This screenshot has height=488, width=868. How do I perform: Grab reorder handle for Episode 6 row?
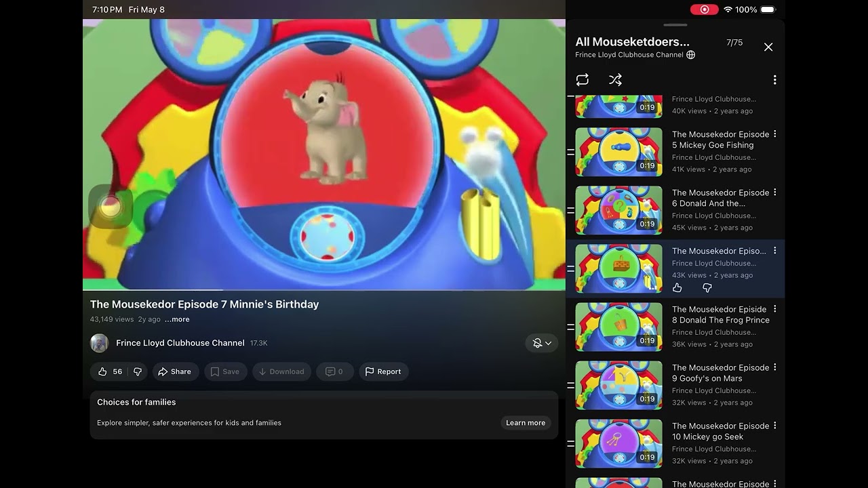570,210
